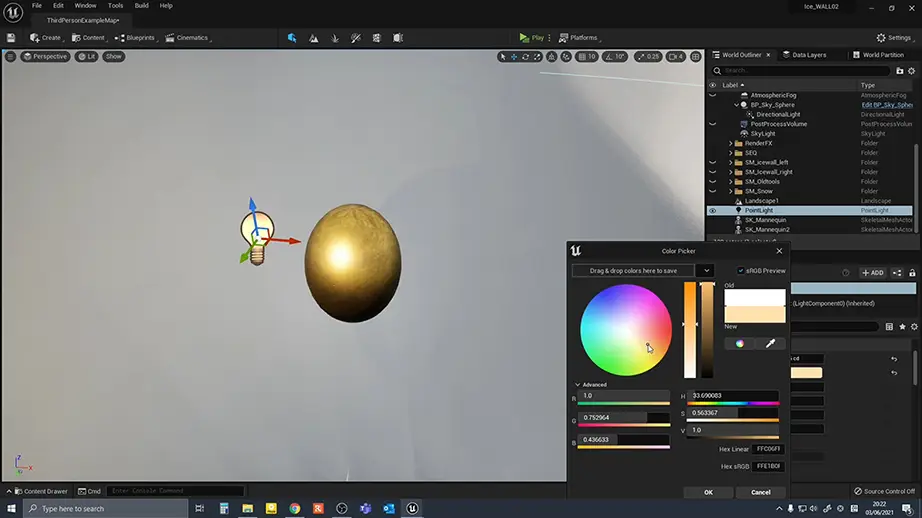Open the Build menu

[141, 6]
